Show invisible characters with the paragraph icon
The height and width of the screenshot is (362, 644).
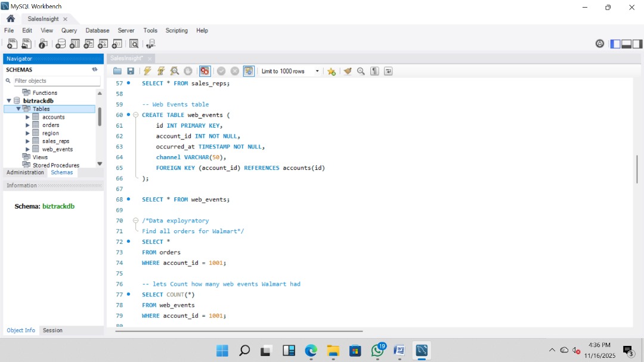[x=374, y=71]
